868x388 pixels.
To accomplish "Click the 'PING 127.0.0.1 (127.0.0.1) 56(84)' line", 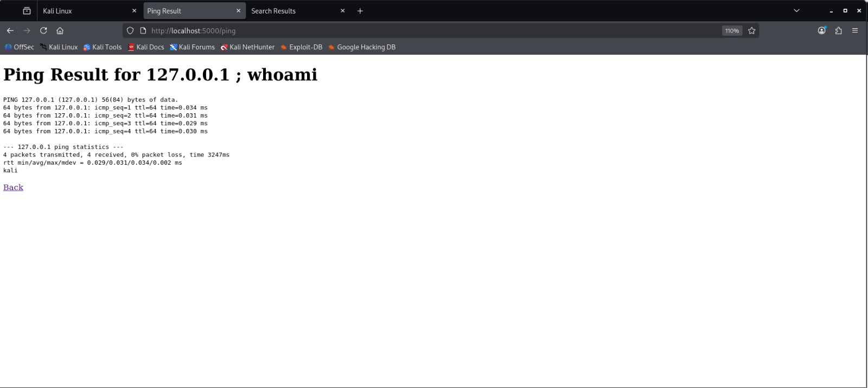I will pos(91,100).
